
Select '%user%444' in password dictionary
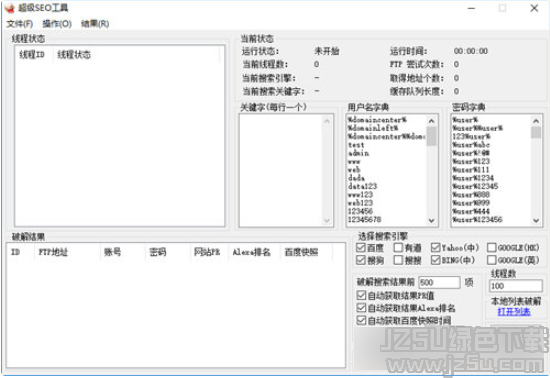[471, 211]
